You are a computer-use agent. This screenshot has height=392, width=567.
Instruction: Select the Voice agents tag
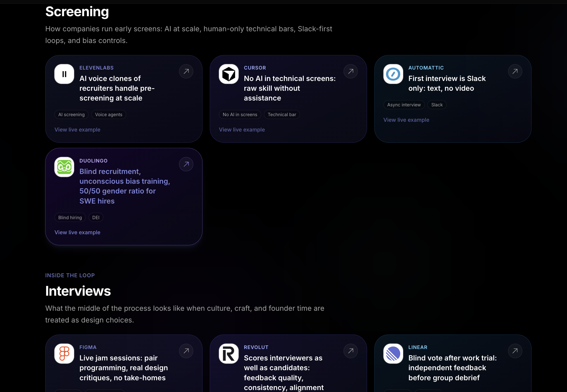[x=109, y=114]
